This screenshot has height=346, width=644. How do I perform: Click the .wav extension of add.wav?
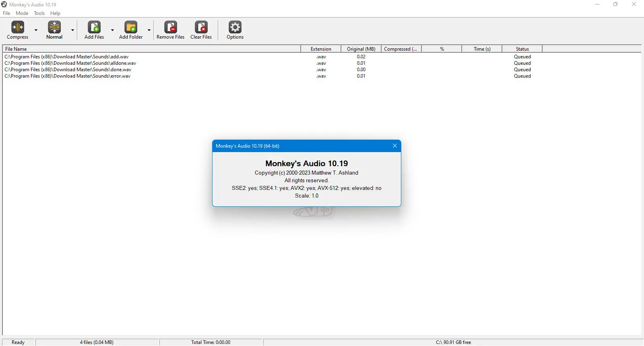click(x=321, y=57)
